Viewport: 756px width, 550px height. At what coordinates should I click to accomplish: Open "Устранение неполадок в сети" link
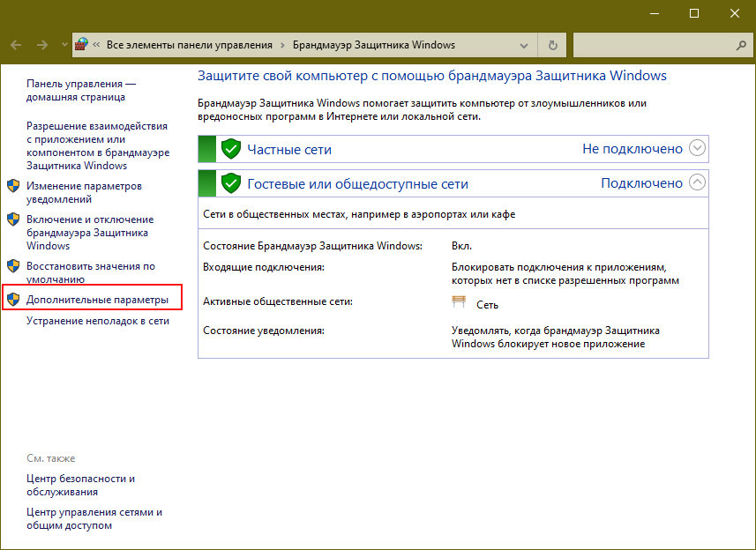(97, 321)
